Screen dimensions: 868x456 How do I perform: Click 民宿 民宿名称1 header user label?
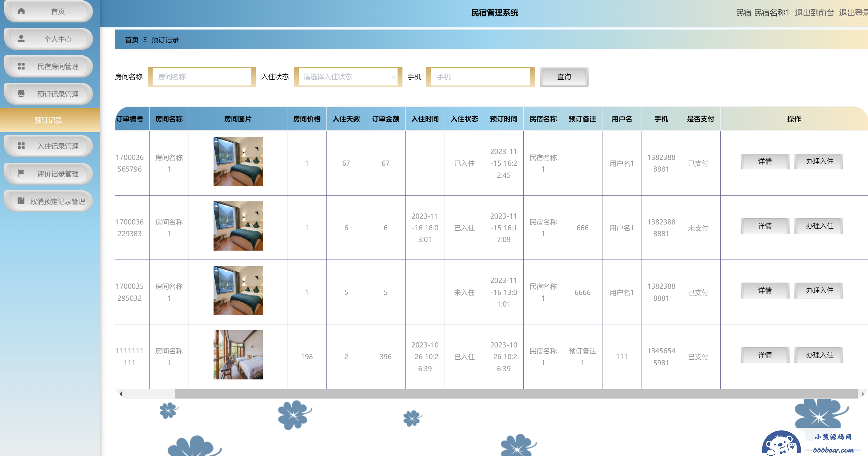pos(762,13)
